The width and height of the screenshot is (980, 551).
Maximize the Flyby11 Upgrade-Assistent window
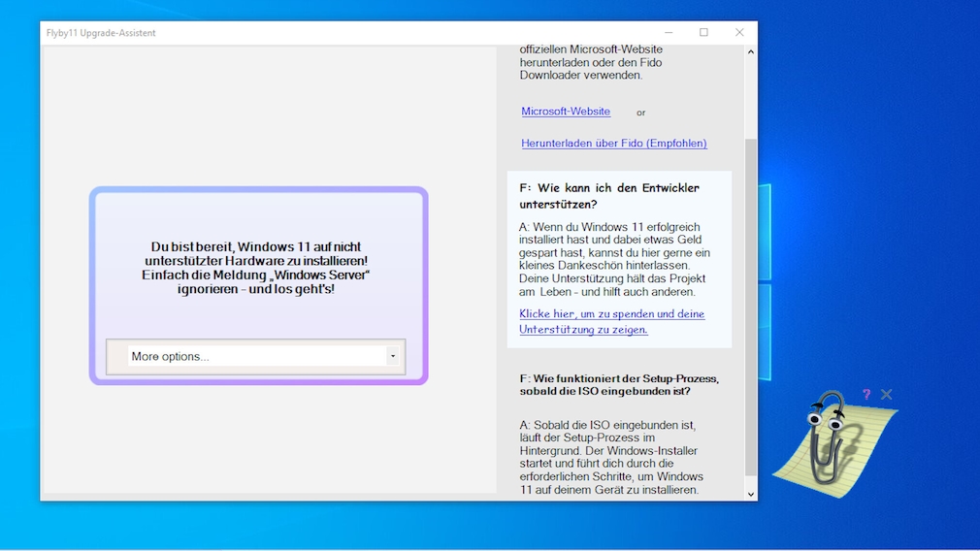point(703,33)
